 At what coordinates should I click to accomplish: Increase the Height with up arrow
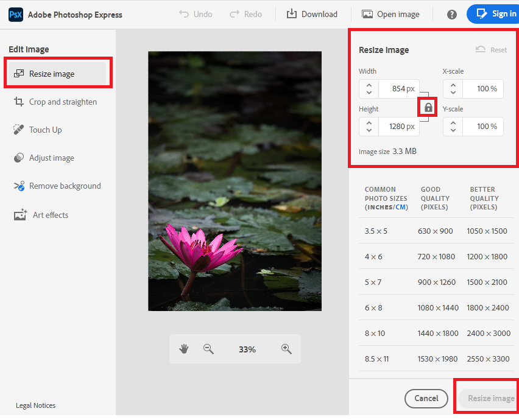pos(369,123)
